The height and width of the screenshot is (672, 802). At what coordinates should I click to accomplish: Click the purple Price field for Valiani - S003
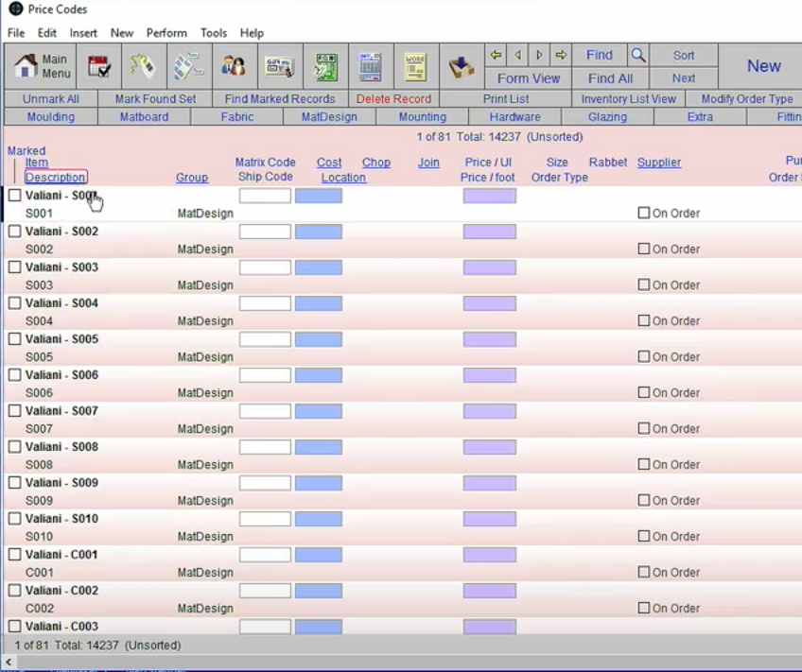click(x=489, y=267)
